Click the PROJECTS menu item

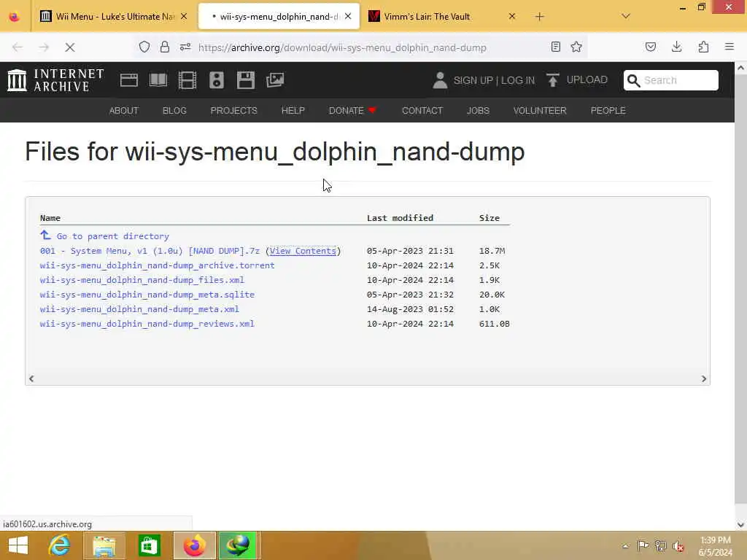click(234, 111)
